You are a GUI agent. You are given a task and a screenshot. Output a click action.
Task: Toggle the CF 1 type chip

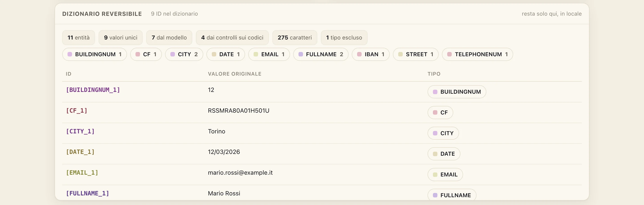(146, 54)
